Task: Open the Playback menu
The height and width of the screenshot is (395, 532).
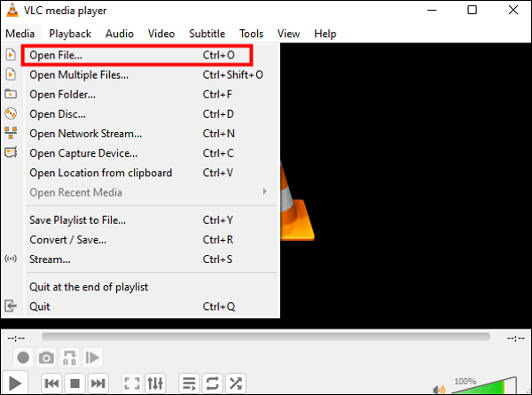Action: coord(70,34)
